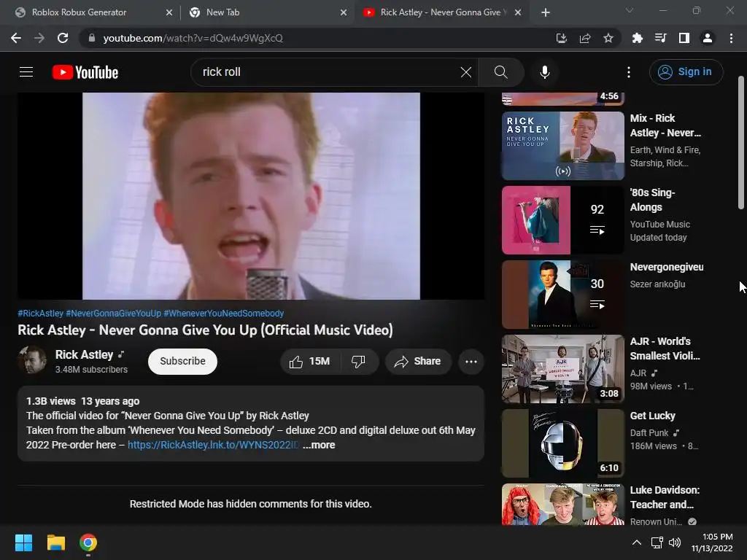Open Mix - Rick Astley thumbnail

[562, 146]
